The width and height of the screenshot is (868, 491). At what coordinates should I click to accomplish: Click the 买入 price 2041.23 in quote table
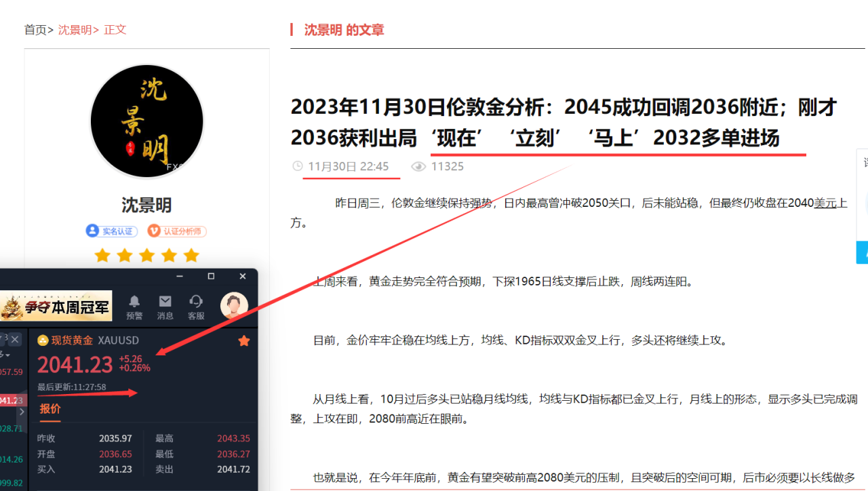pyautogui.click(x=115, y=469)
